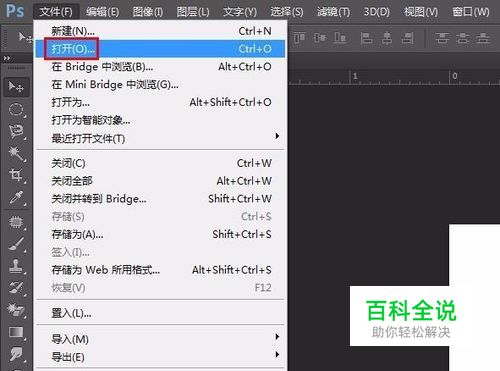Choose 存储为(A)... from File menu
The width and height of the screenshot is (500, 371).
(x=160, y=234)
